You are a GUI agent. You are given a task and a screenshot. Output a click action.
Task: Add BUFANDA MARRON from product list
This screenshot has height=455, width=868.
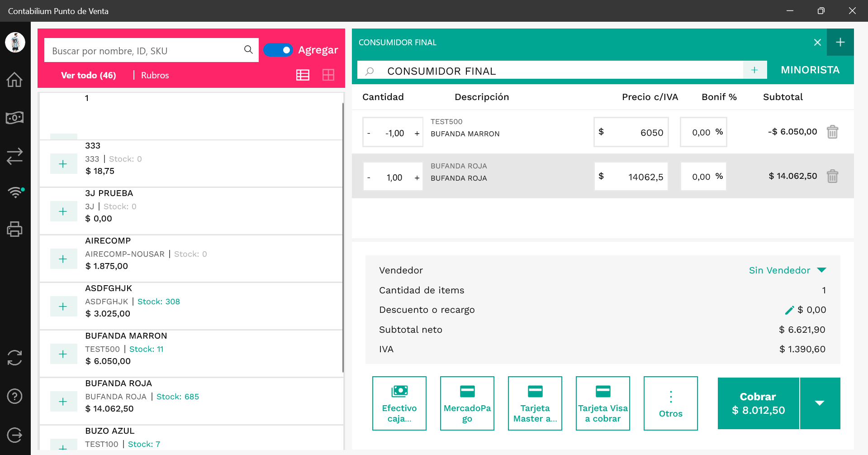click(63, 354)
